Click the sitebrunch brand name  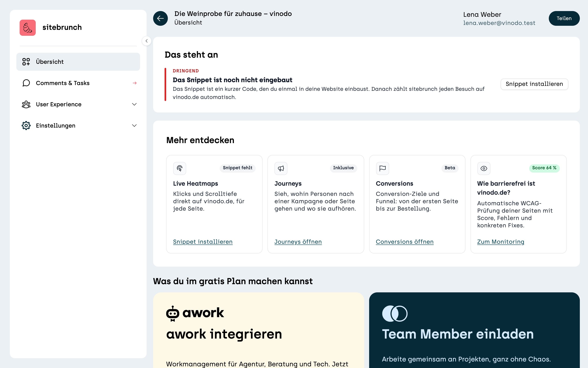[62, 27]
